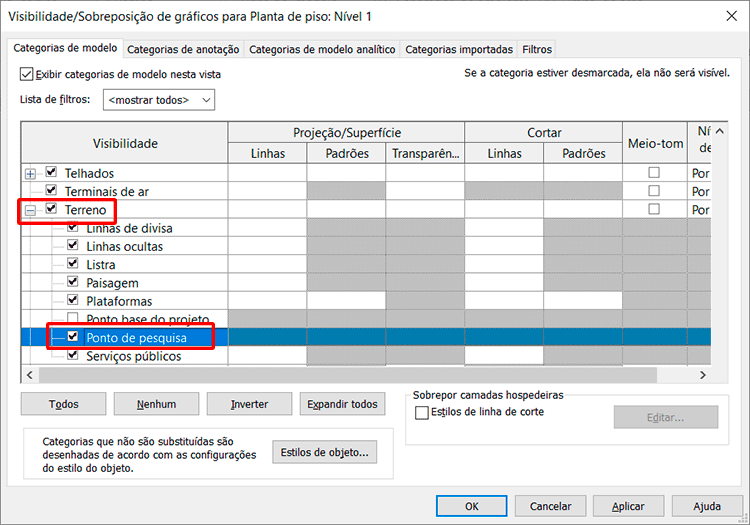Screen dimensions: 750x525
Task: Click Visibilidade column header
Action: (125, 143)
